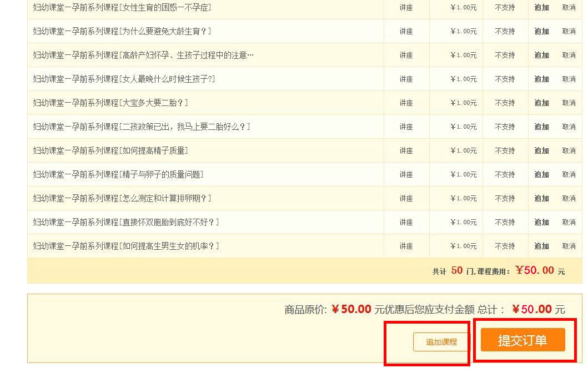Cancel the 不孕症 course in the first row

pos(569,7)
